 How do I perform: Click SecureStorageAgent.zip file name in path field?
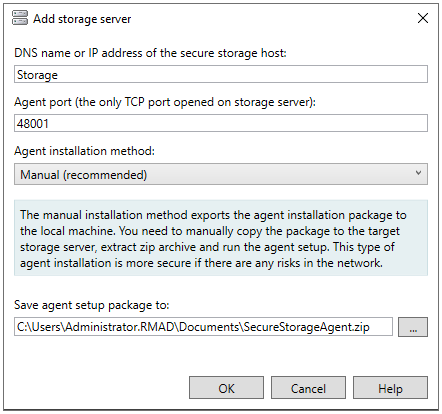(x=306, y=327)
